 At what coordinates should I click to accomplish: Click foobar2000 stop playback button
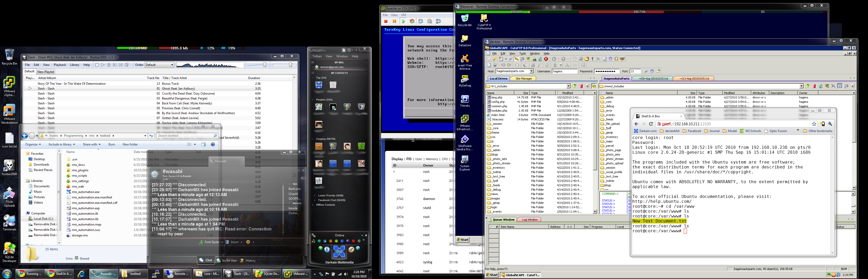(97, 65)
